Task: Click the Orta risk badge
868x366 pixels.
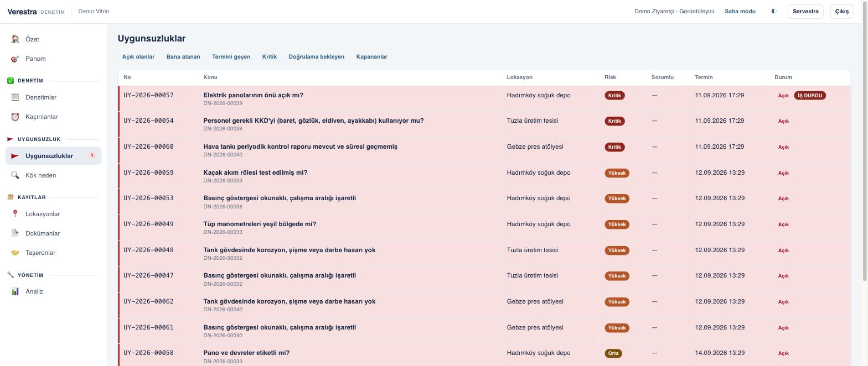Action: (613, 353)
